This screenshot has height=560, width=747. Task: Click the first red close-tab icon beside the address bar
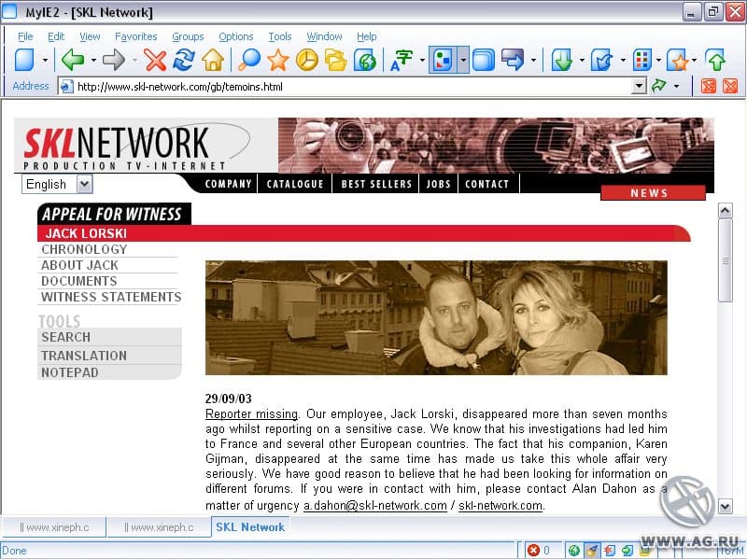(709, 86)
